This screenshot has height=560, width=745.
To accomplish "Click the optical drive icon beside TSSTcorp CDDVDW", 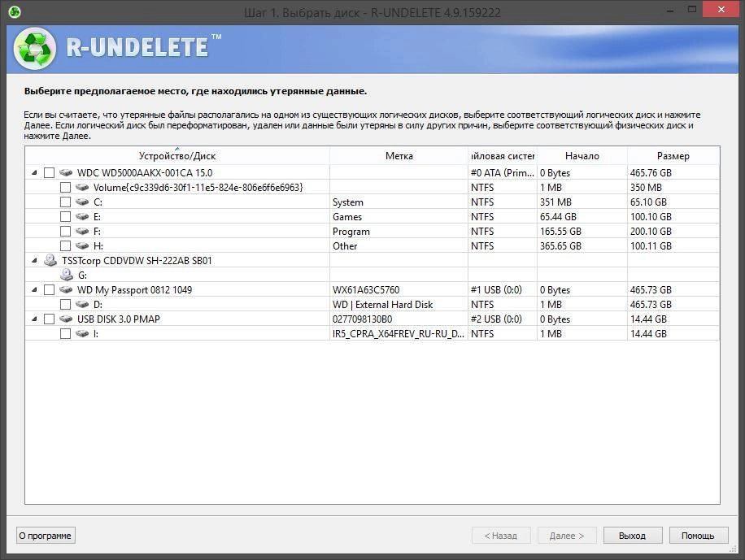I will click(x=50, y=260).
